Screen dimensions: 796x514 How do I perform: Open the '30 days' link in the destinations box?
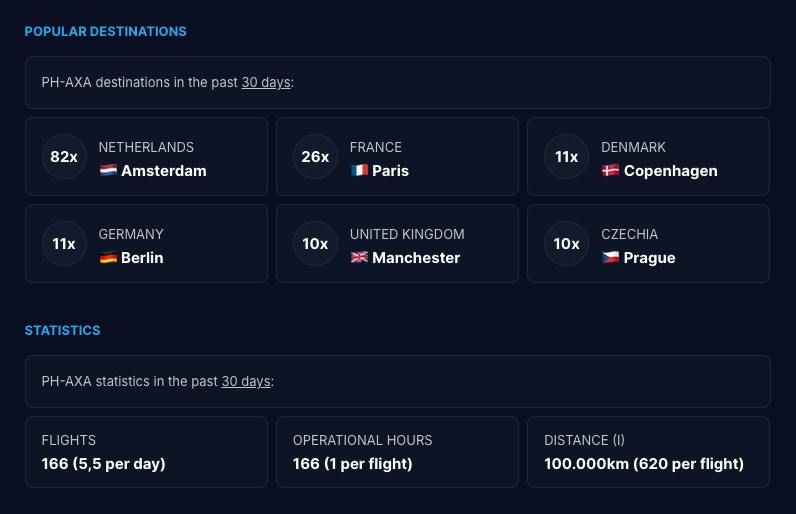tap(265, 83)
